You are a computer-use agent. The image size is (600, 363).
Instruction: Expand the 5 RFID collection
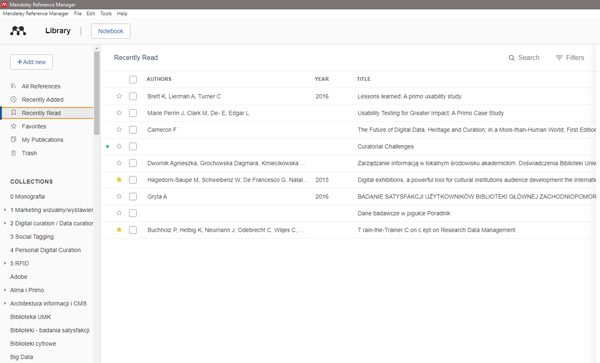pyautogui.click(x=5, y=263)
